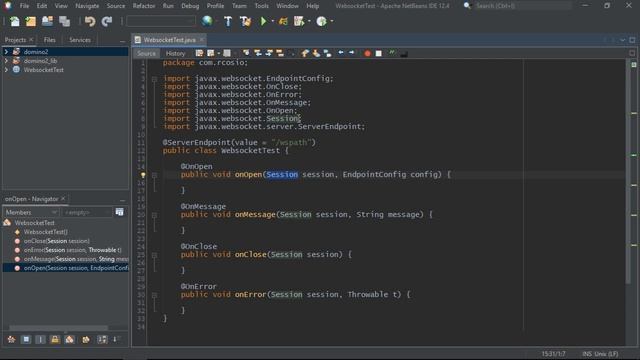Click the green Run Project play icon

click(263, 21)
